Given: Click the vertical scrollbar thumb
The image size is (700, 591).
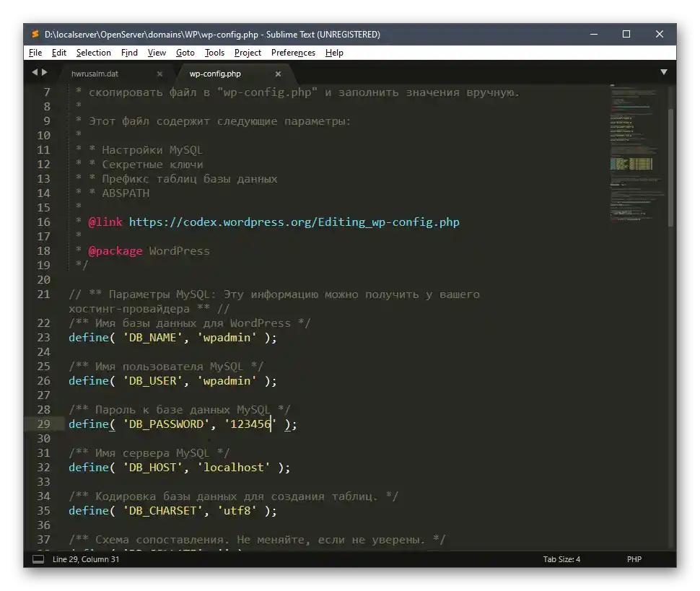Looking at the screenshot, I should [x=670, y=167].
